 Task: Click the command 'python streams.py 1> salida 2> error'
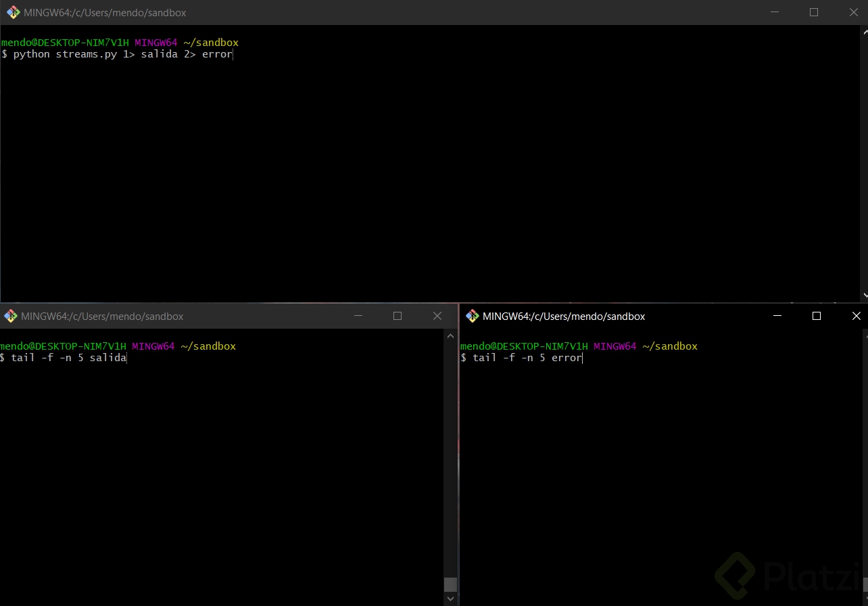coord(122,54)
